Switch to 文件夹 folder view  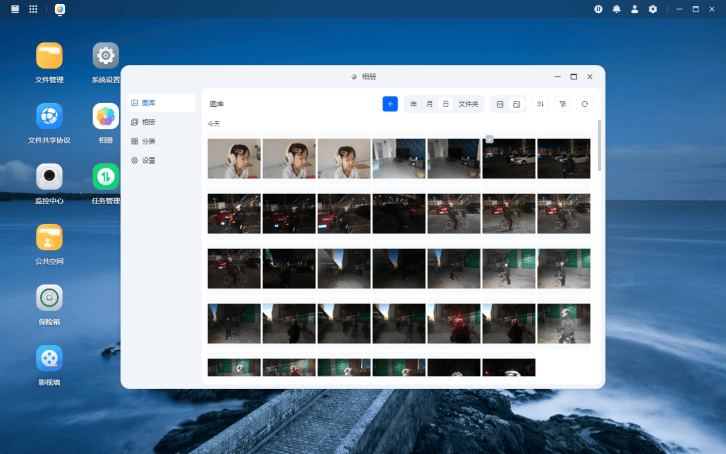pos(468,104)
